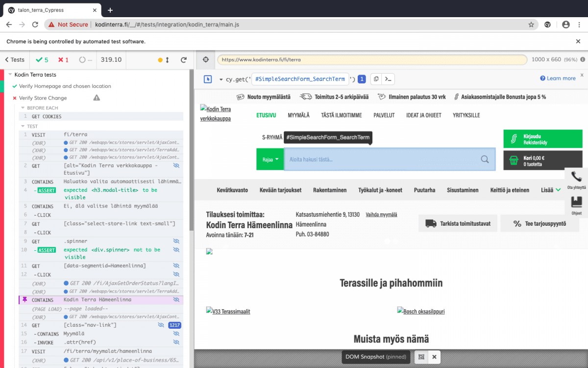Click the Tee tarjouspyyntö button
This screenshot has height=368, width=588.
539,223
